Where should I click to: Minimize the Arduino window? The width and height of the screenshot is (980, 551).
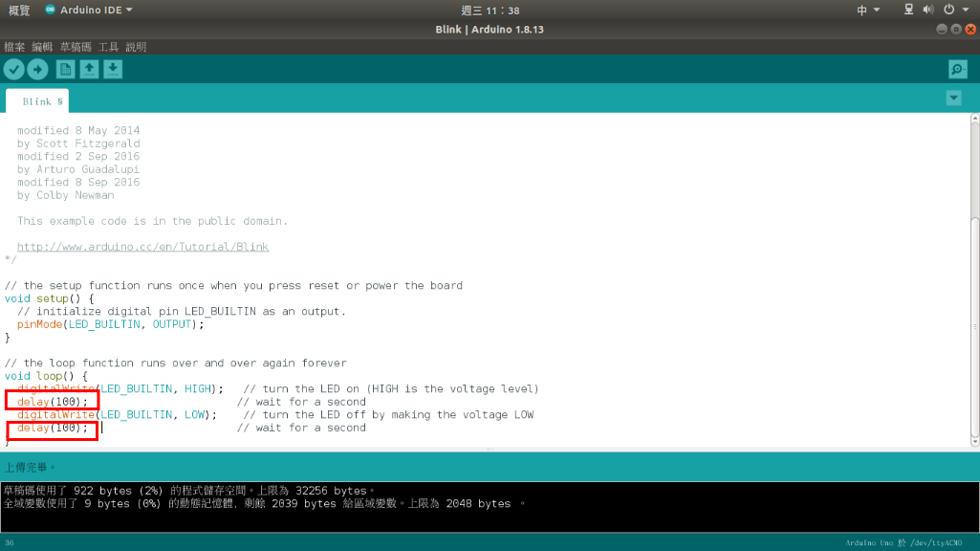tap(942, 30)
